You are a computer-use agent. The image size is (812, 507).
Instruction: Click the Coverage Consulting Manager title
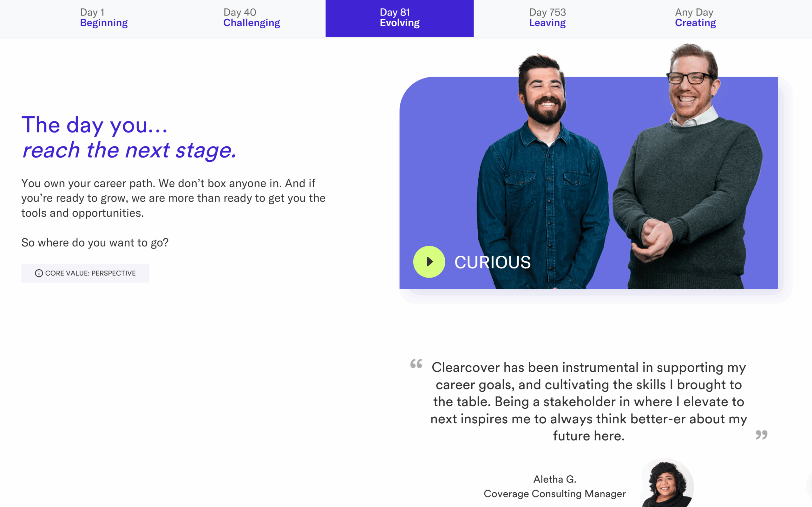click(555, 494)
